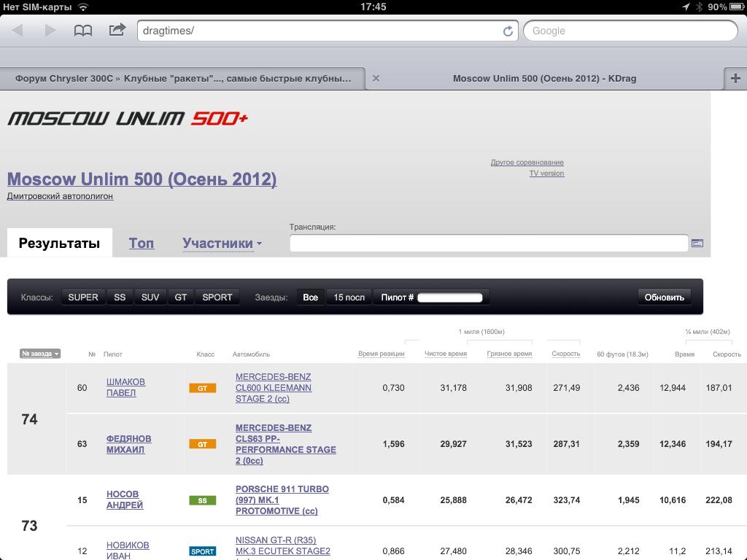Tap the Bluetooth status icon
The image size is (747, 560).
699,7
